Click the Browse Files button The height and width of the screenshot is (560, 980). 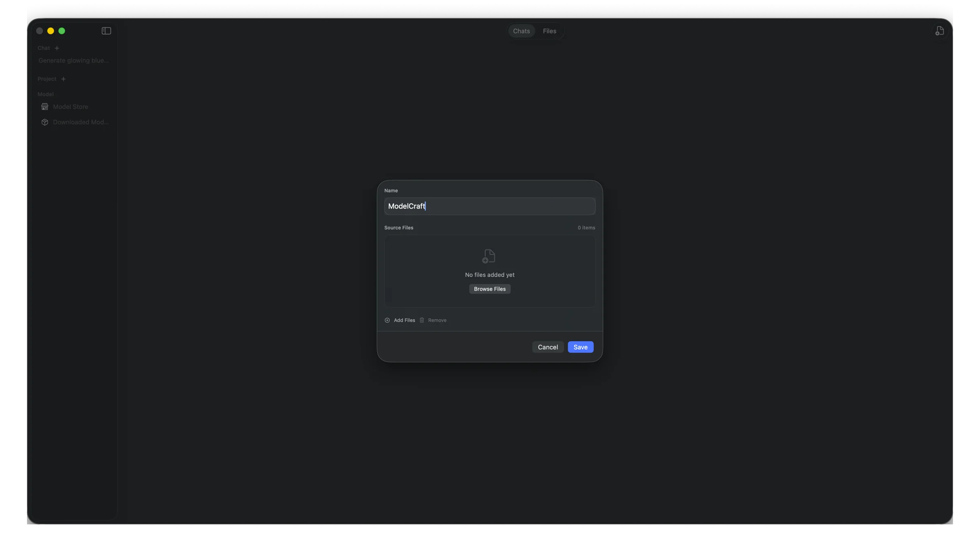point(490,289)
